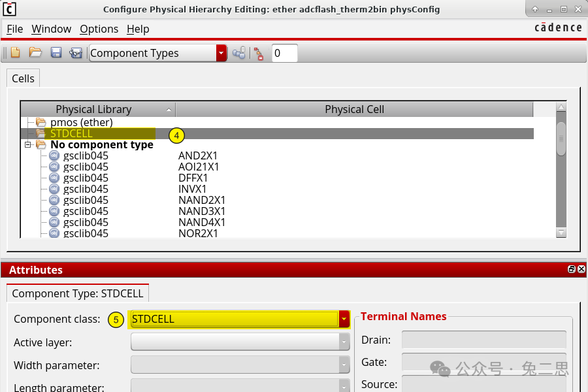Select the NAND2X1 physical cell
The height and width of the screenshot is (392, 588).
[202, 200]
